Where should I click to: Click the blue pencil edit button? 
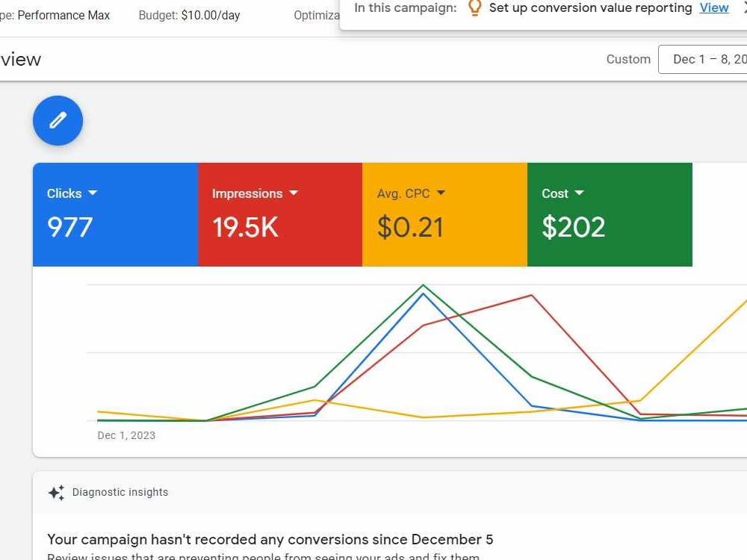(x=58, y=120)
